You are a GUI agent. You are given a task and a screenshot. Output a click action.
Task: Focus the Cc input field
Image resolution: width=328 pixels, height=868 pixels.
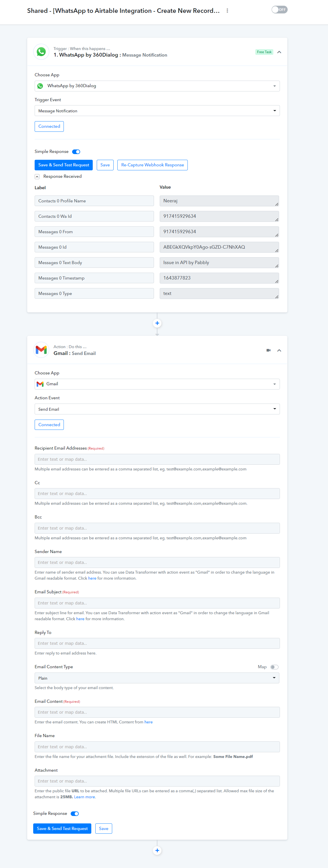pyautogui.click(x=157, y=494)
